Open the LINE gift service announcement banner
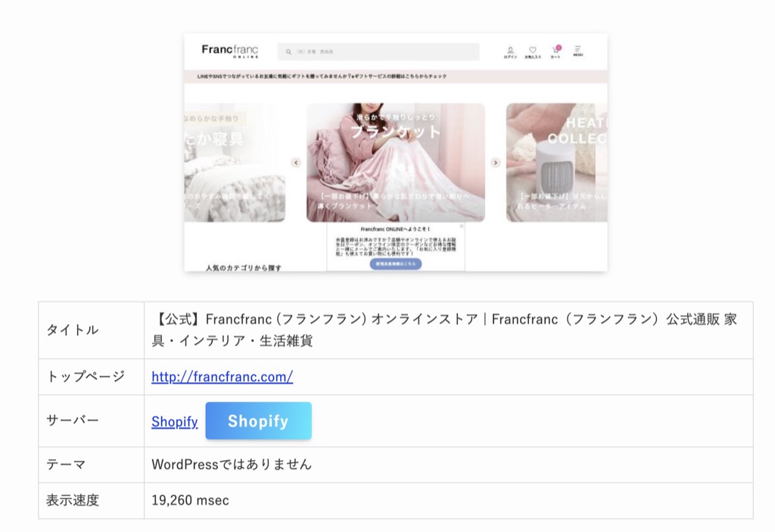Screen dimensions: 775x532 pos(395,76)
